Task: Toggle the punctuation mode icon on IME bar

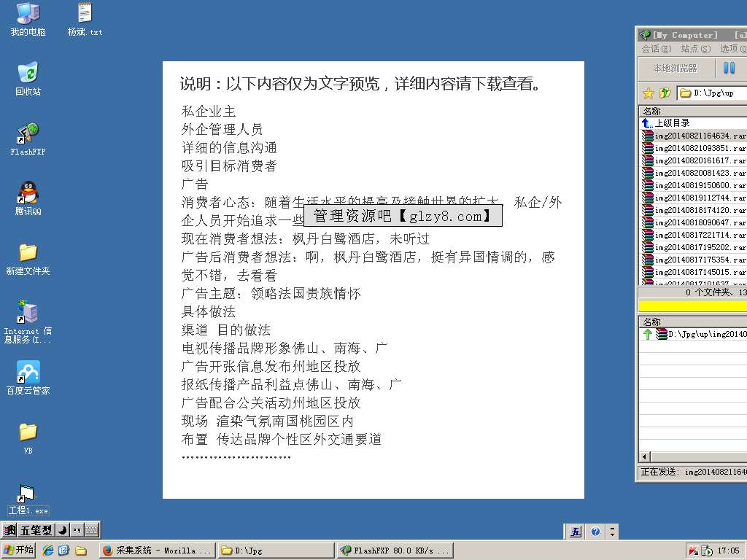Action: point(77,530)
